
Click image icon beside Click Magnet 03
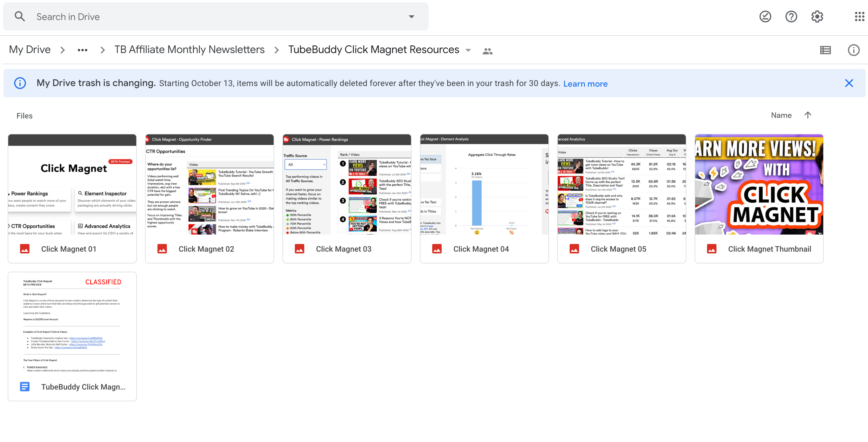point(300,249)
